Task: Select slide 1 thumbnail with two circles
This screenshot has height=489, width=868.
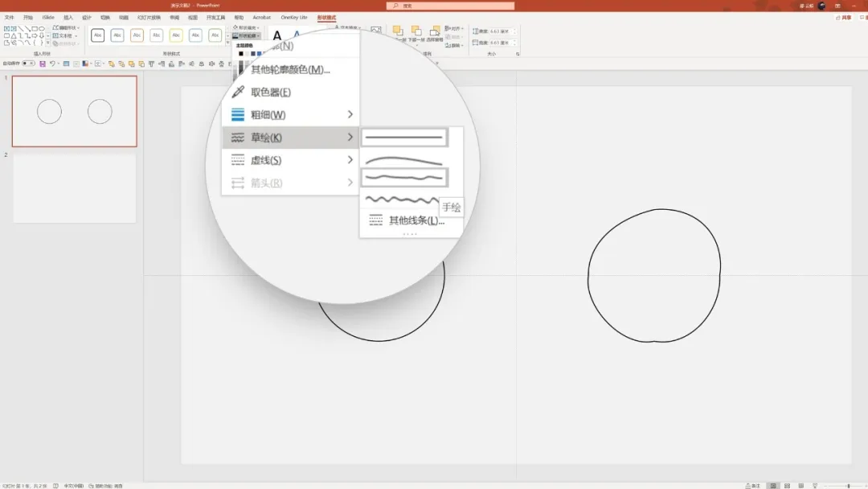Action: (x=74, y=111)
